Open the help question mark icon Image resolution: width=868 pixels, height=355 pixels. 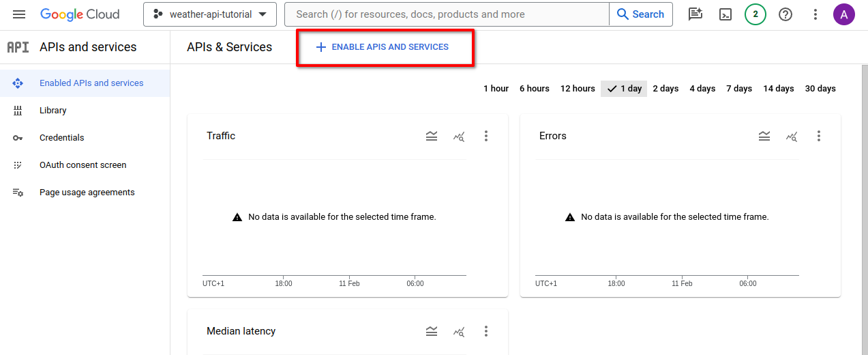click(x=785, y=14)
